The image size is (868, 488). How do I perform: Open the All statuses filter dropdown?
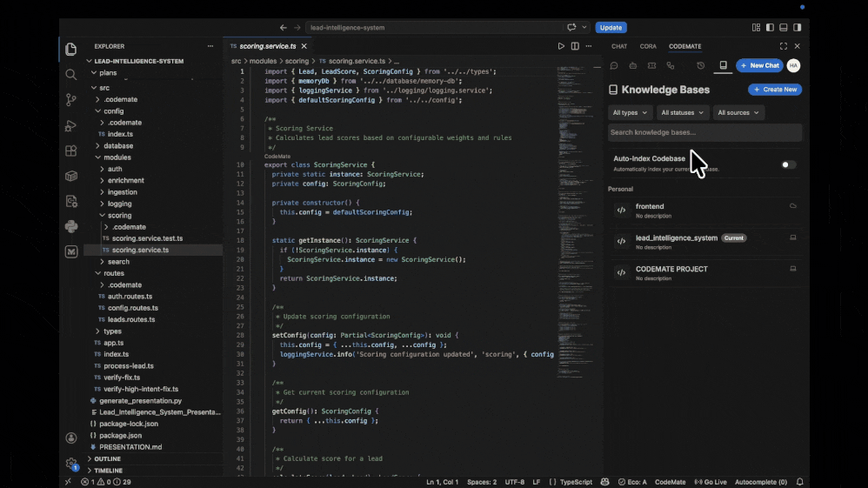tap(682, 112)
